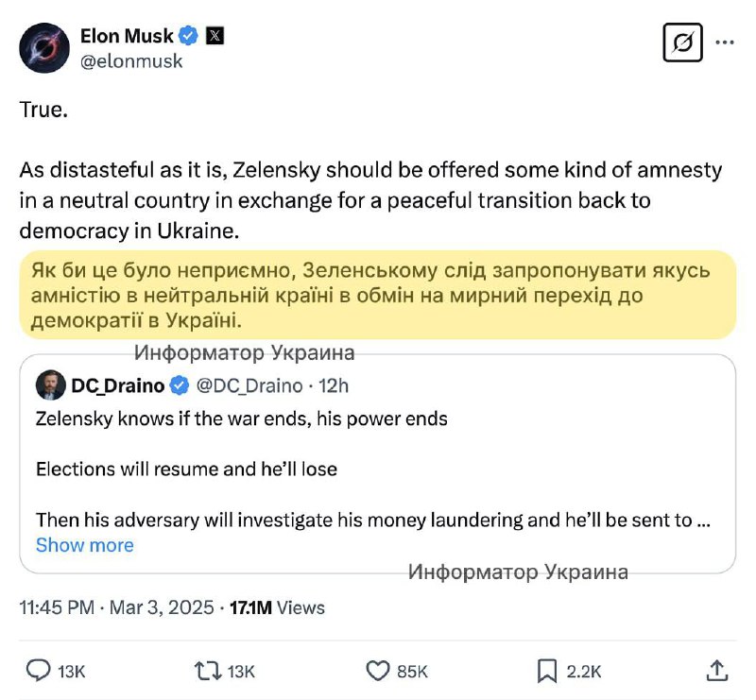This screenshot has width=756, height=700.
Task: Like the tweet with heart icon
Action: [x=377, y=671]
